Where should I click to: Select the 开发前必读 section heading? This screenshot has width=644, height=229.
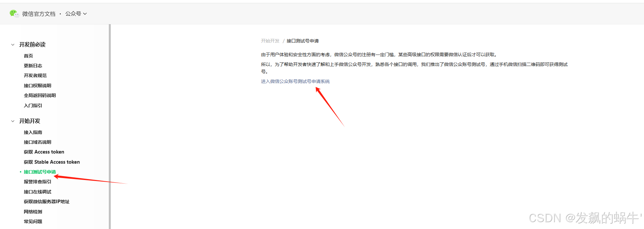click(x=32, y=44)
